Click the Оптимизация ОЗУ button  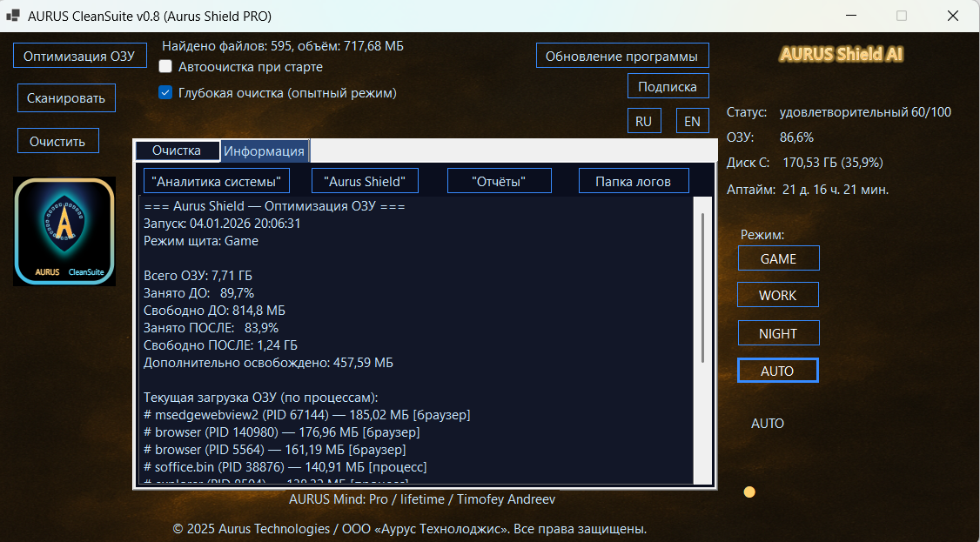pyautogui.click(x=79, y=57)
